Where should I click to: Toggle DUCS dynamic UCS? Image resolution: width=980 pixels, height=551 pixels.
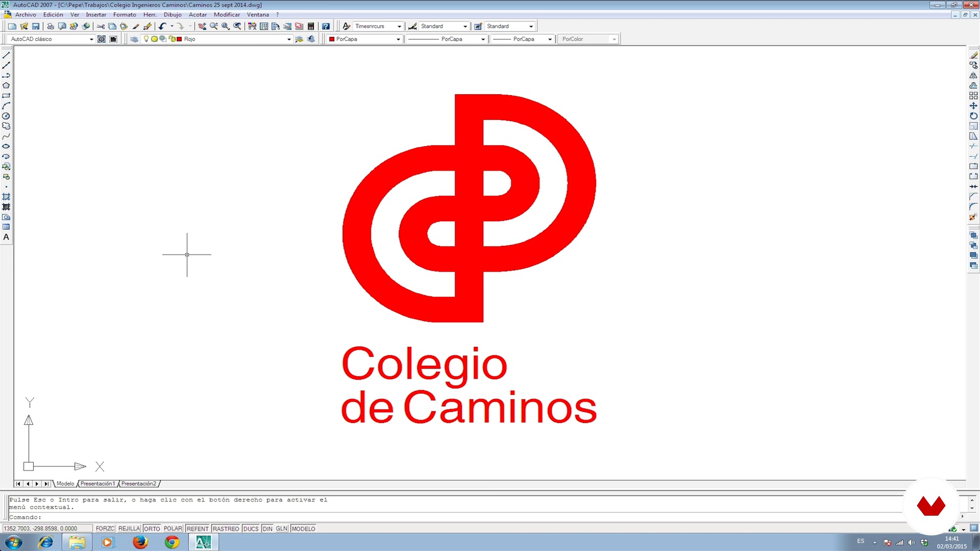click(x=251, y=529)
